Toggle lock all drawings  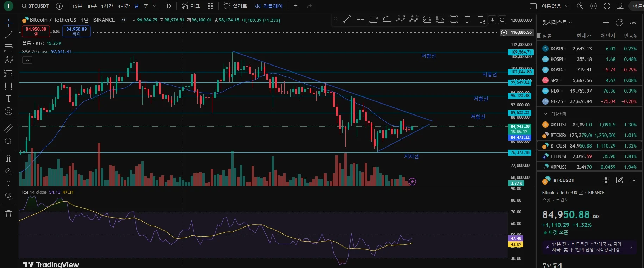[x=8, y=184]
